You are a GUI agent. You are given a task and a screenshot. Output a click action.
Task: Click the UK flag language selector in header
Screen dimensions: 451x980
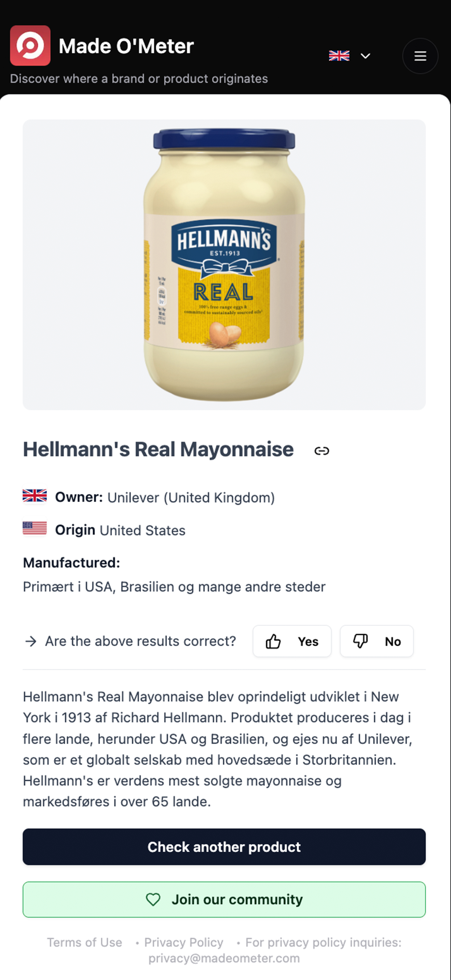point(339,56)
